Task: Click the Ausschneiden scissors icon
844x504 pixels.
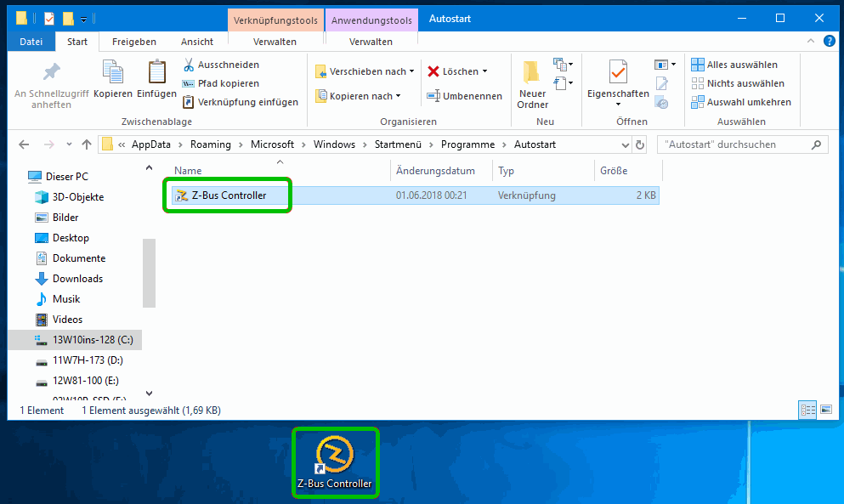Action: [x=189, y=65]
